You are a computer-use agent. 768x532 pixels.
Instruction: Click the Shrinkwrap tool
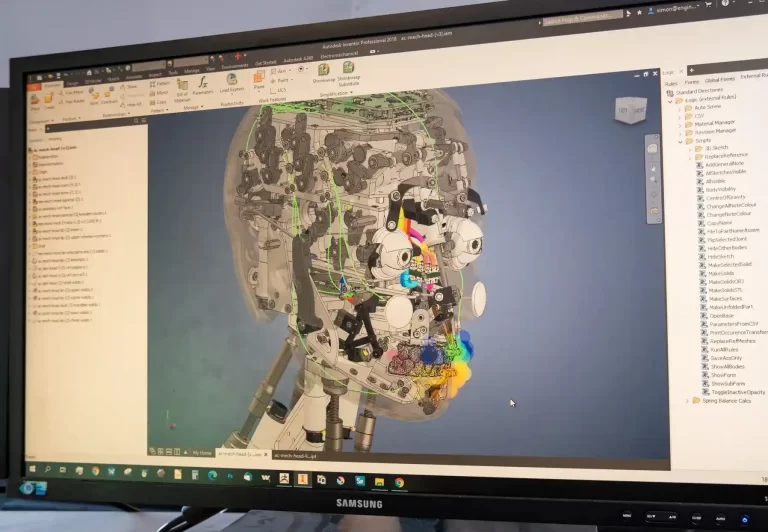pos(324,73)
